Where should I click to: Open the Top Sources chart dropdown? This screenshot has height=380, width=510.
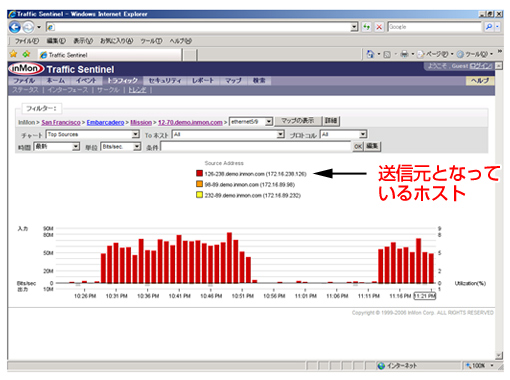coord(135,134)
